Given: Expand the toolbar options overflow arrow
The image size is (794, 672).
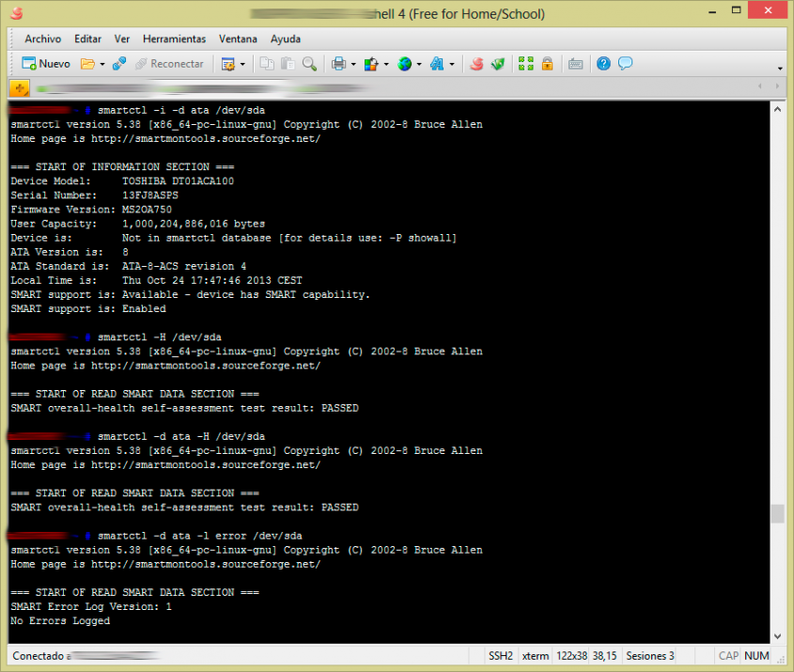Looking at the screenshot, I should (x=780, y=69).
